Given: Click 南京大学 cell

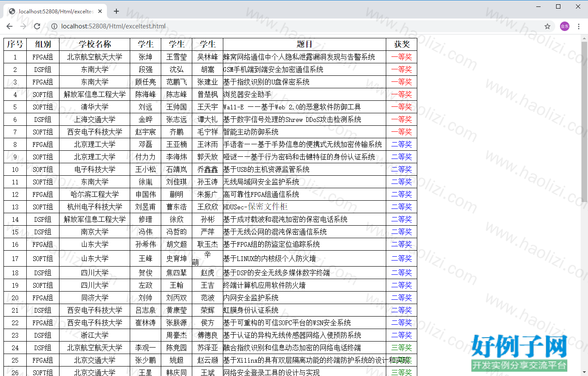Looking at the screenshot, I should click(x=95, y=232).
